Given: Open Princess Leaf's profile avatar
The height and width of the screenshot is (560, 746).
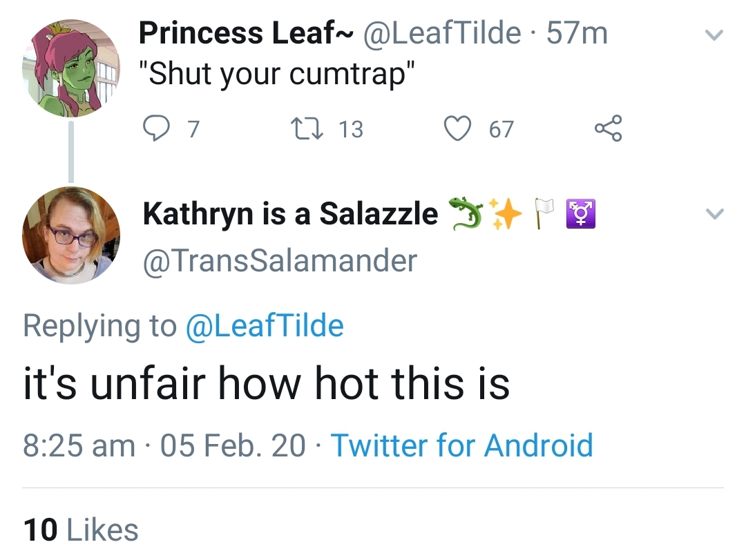Looking at the screenshot, I should pyautogui.click(x=71, y=68).
